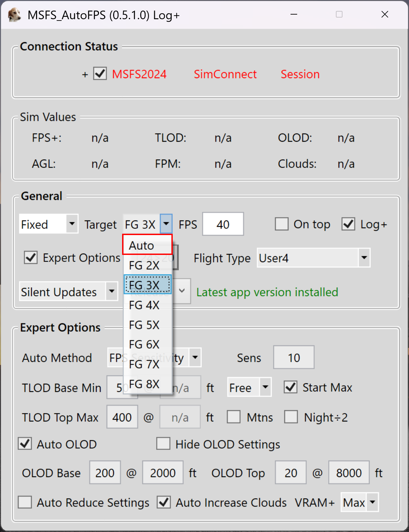Click the TLOD Top Max n/a altitude field

[x=180, y=417]
